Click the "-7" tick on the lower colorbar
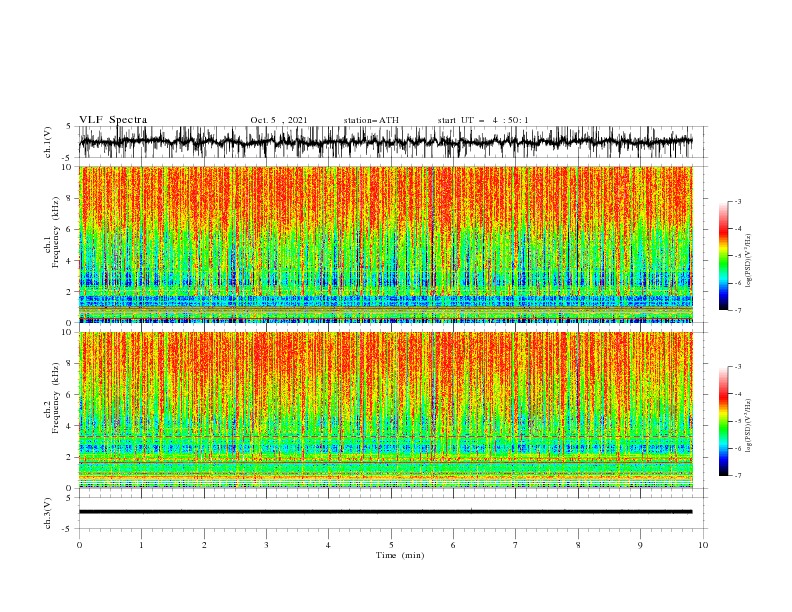This screenshot has width=792, height=612. click(737, 476)
